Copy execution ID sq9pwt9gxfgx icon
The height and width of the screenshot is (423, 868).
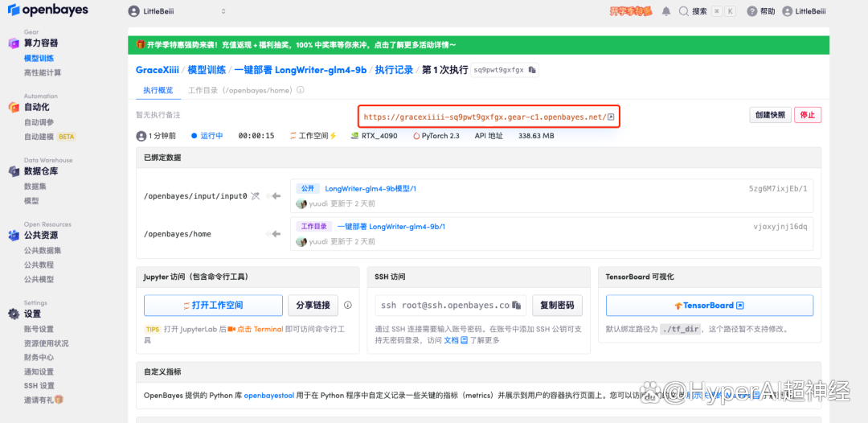[x=532, y=70]
